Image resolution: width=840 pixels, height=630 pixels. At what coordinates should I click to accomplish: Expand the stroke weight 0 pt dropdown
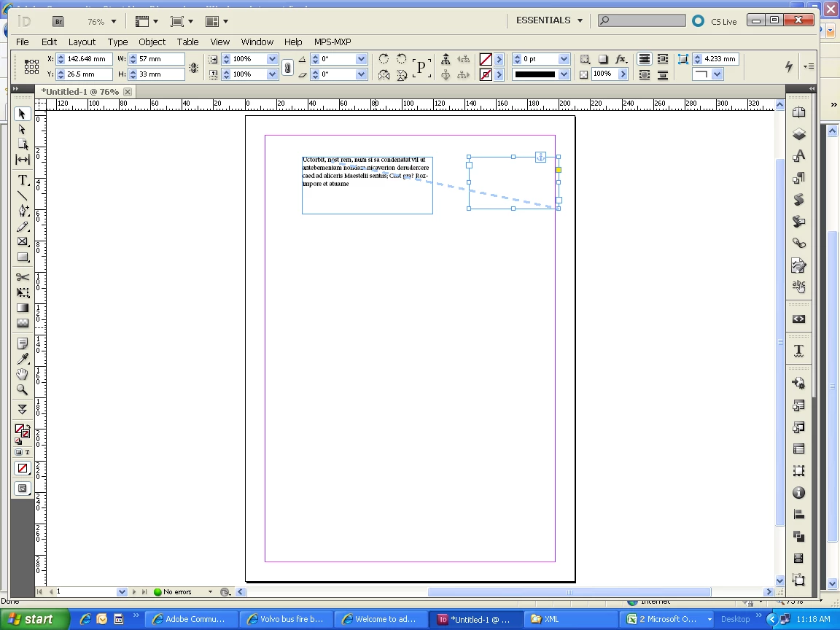(x=564, y=59)
